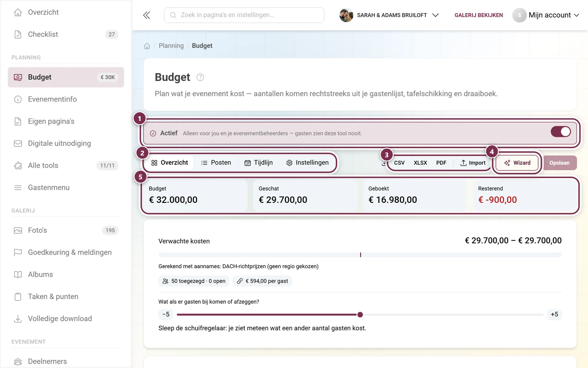Click the Checklist document icon in sidebar
This screenshot has width=588, height=368.
pos(18,34)
